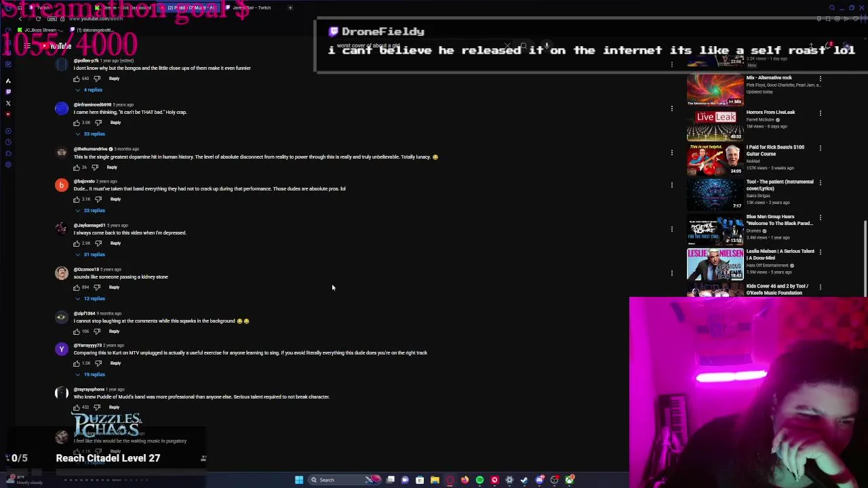Open browser sidebar settings gear
The height and width of the screenshot is (488, 868).
(8, 165)
